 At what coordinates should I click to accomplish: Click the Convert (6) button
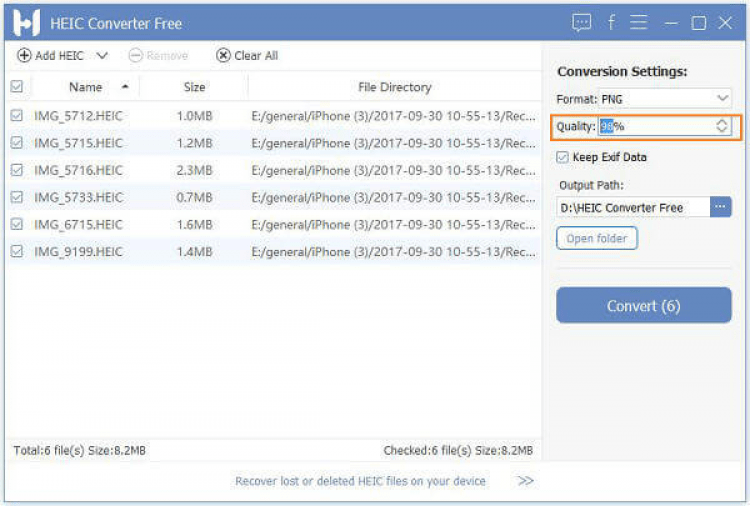pyautogui.click(x=644, y=306)
